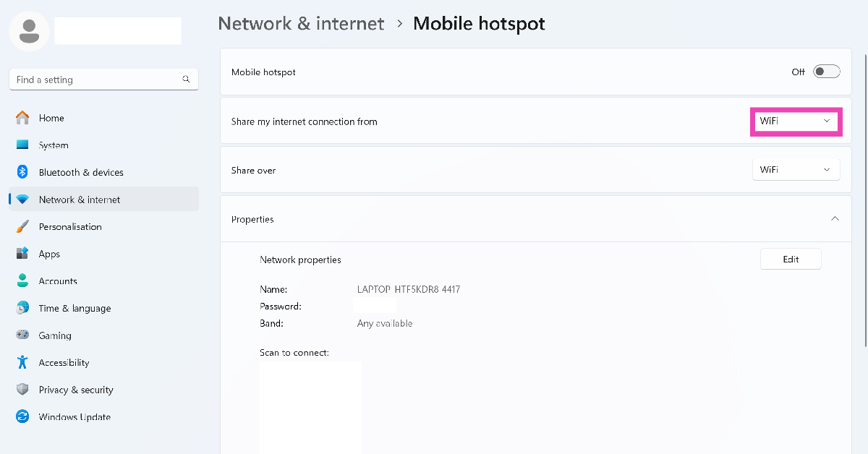Navigate back to Network & internet breadcrumb
This screenshot has width=868, height=454.
(x=301, y=23)
